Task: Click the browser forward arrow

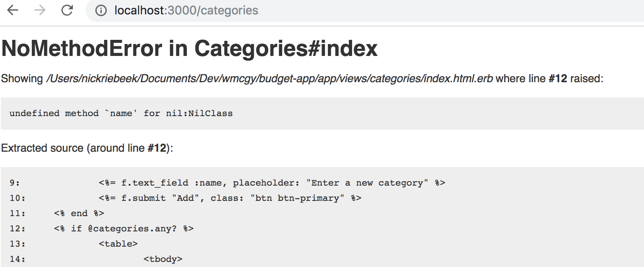Action: click(40, 10)
